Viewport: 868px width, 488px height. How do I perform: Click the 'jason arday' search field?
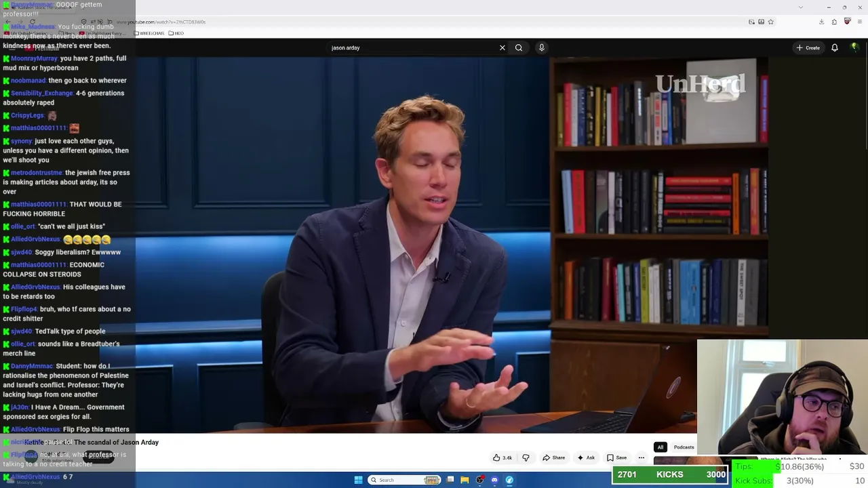[x=414, y=47]
